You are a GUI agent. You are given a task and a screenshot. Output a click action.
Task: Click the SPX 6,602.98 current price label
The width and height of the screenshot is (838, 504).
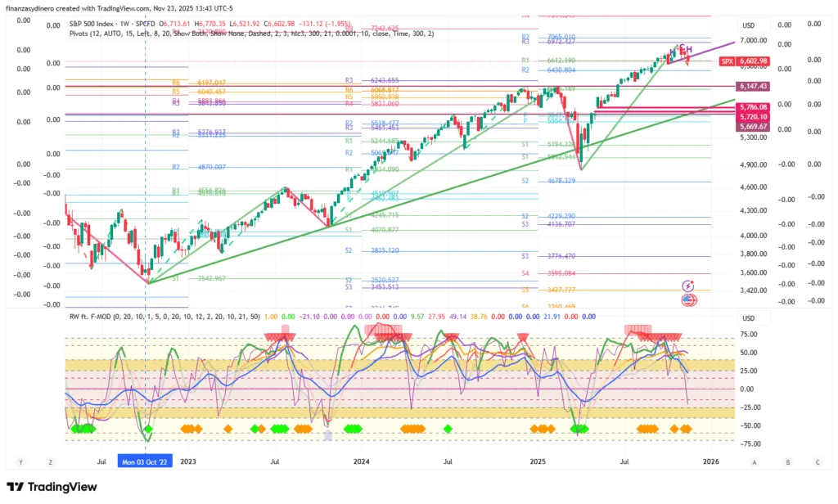[x=745, y=61]
